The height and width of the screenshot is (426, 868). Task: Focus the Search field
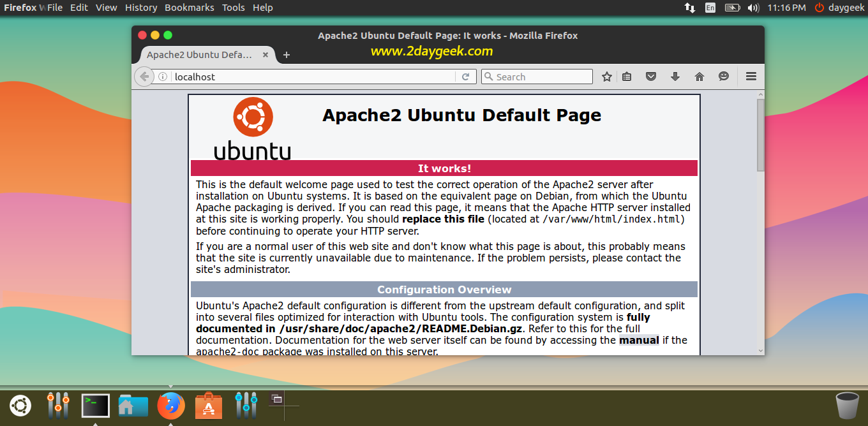(537, 77)
